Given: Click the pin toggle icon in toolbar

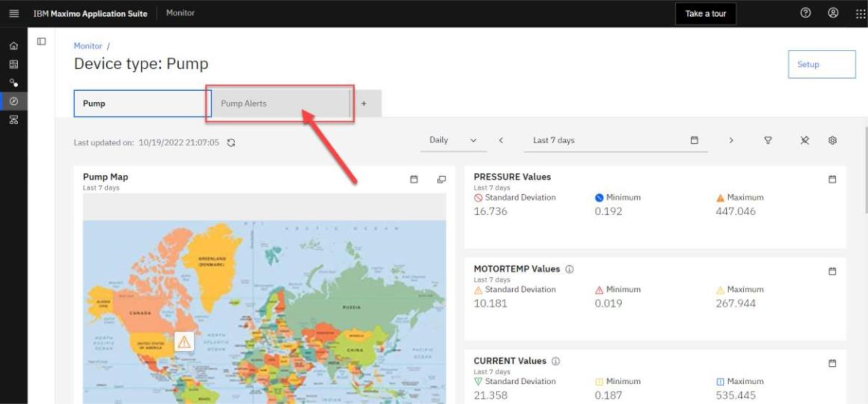Looking at the screenshot, I should point(805,140).
